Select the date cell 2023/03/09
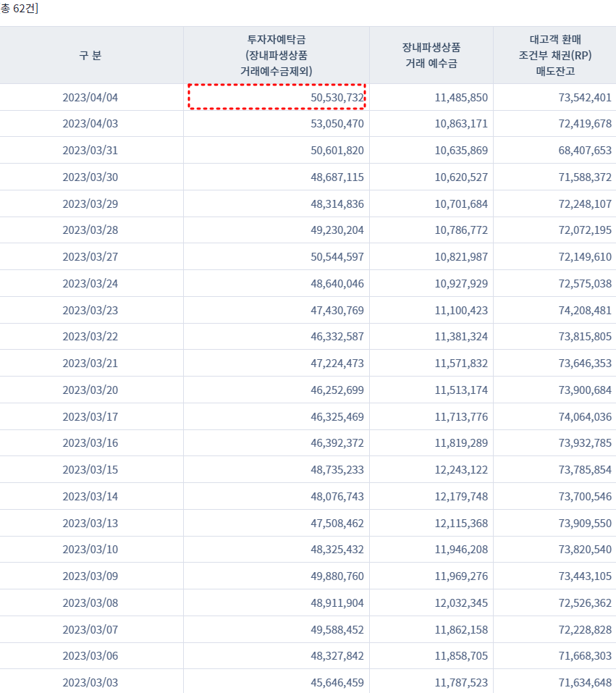Image resolution: width=616 pixels, height=693 pixels. 90,576
